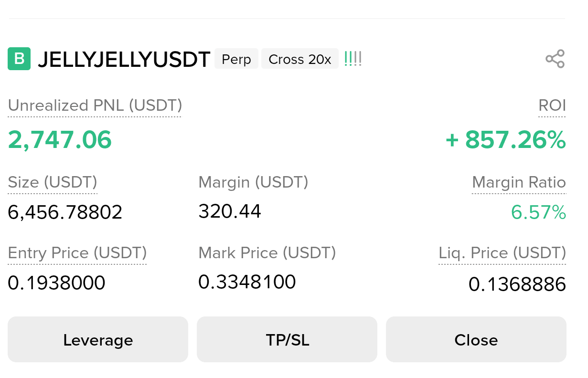Click the ROI label
588x378 pixels.
[x=552, y=105]
